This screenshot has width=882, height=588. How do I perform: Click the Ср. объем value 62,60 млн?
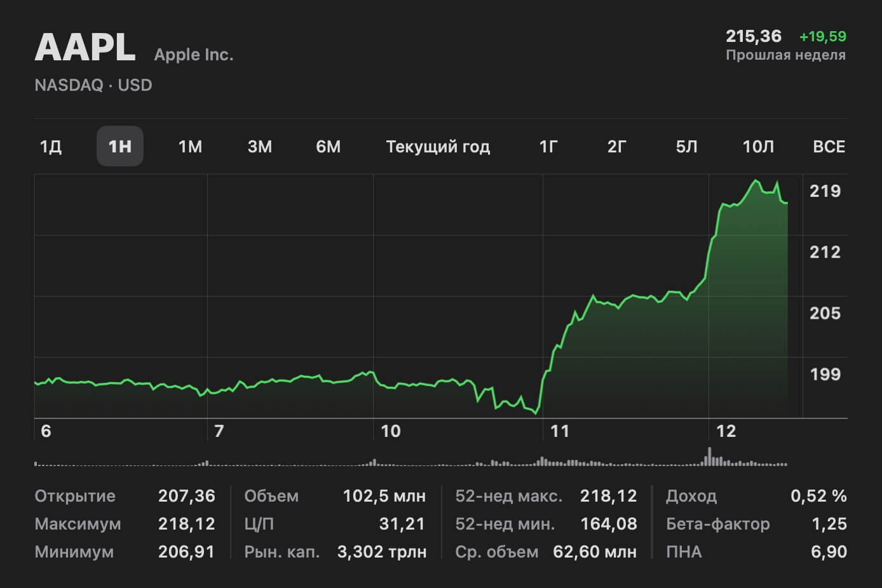coord(595,552)
